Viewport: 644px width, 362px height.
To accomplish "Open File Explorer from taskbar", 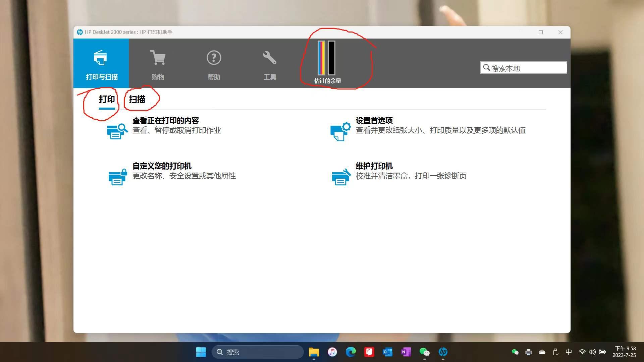I will 314,352.
